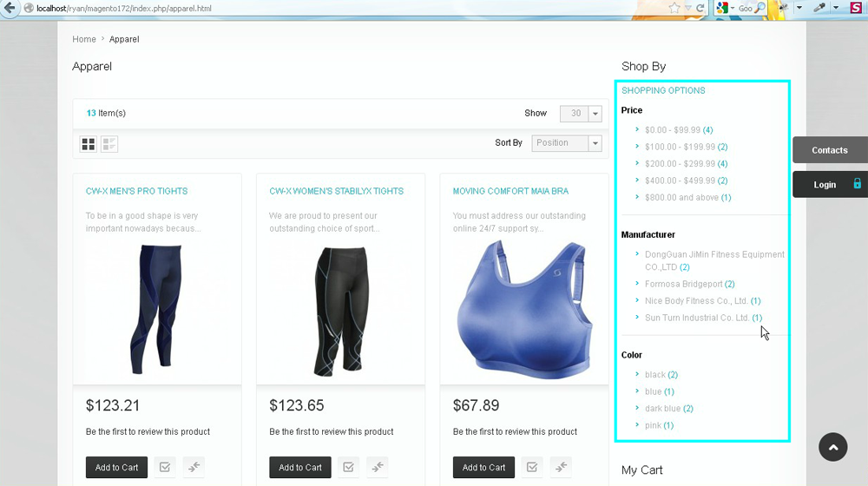Open the Show 30 items dropdown

point(581,114)
